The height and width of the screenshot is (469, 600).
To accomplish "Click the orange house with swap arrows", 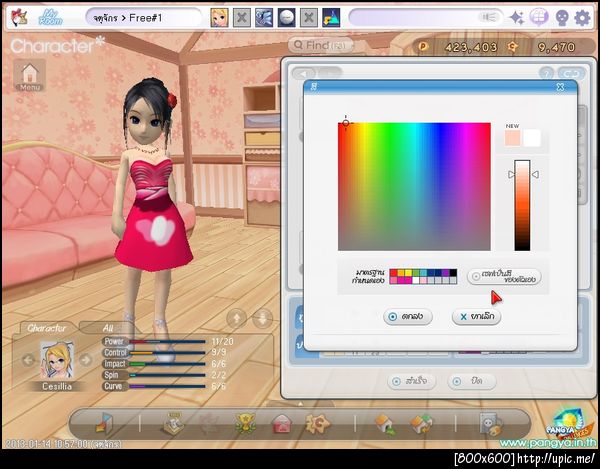I will click(421, 424).
